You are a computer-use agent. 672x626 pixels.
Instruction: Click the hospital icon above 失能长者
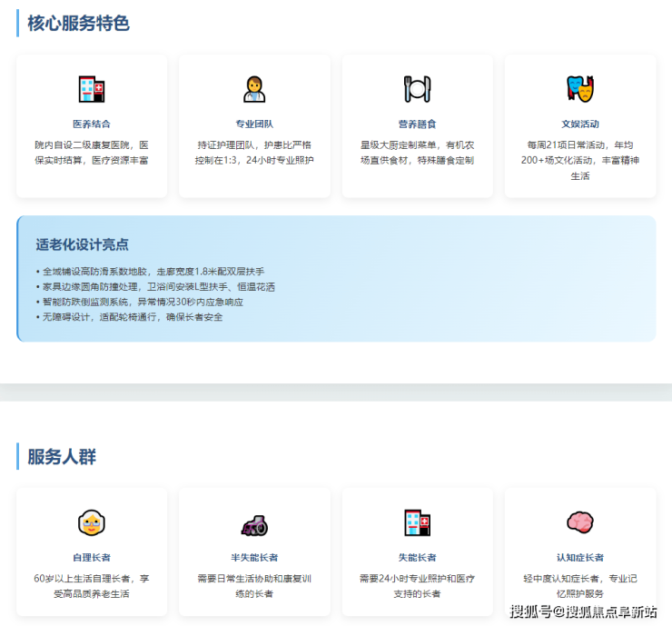click(417, 522)
